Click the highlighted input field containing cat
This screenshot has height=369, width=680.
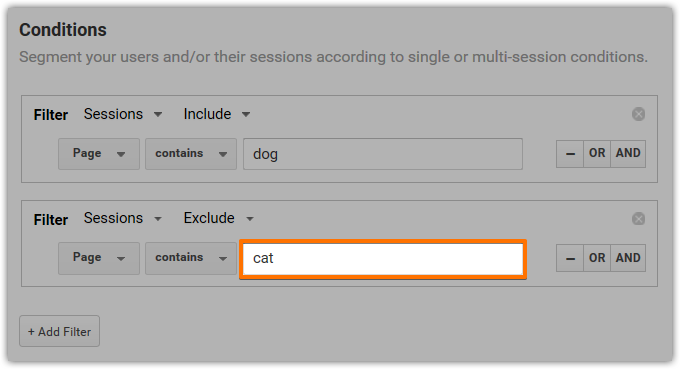382,259
